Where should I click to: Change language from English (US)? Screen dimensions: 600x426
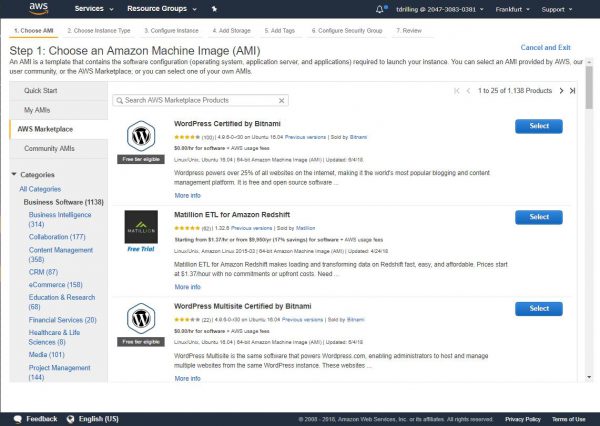tap(93, 419)
